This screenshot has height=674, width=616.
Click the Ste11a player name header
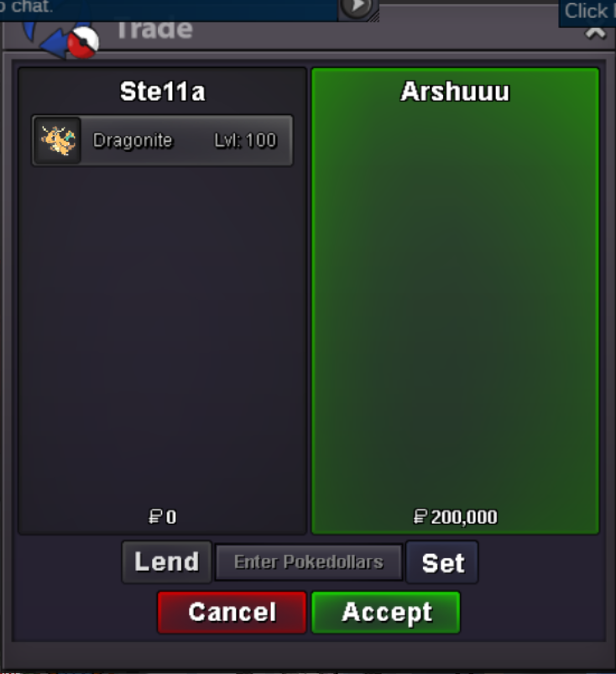[x=163, y=91]
